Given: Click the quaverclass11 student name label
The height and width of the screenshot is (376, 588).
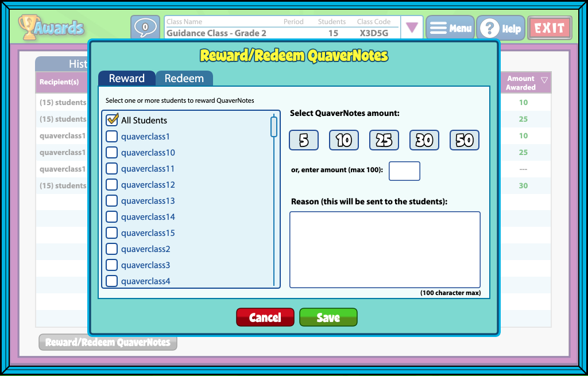Looking at the screenshot, I should point(148,169).
